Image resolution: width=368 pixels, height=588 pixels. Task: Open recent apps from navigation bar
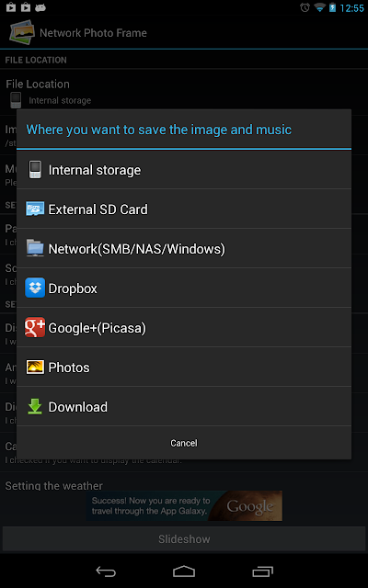coord(262,571)
